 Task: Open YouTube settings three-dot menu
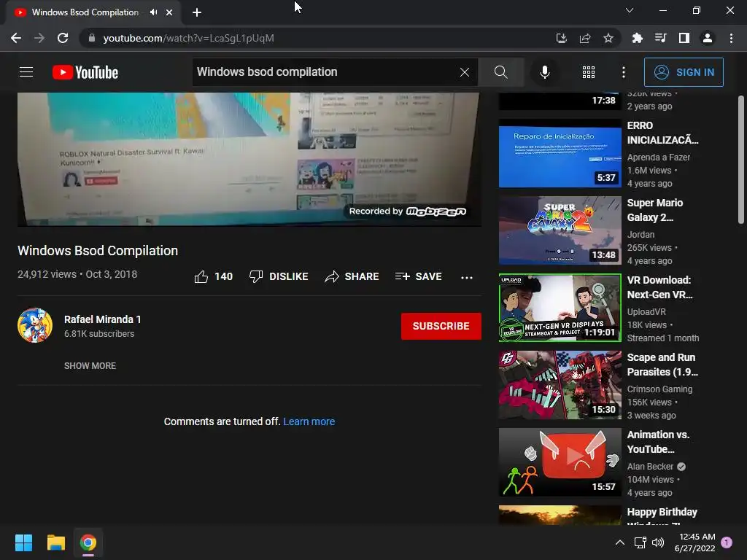click(624, 72)
